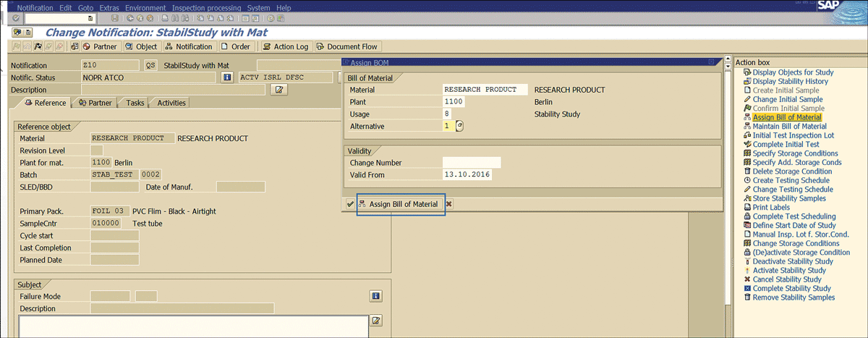Screen dimensions: 868x338
Task: Click Maintain Bill of Material action
Action: (x=789, y=126)
